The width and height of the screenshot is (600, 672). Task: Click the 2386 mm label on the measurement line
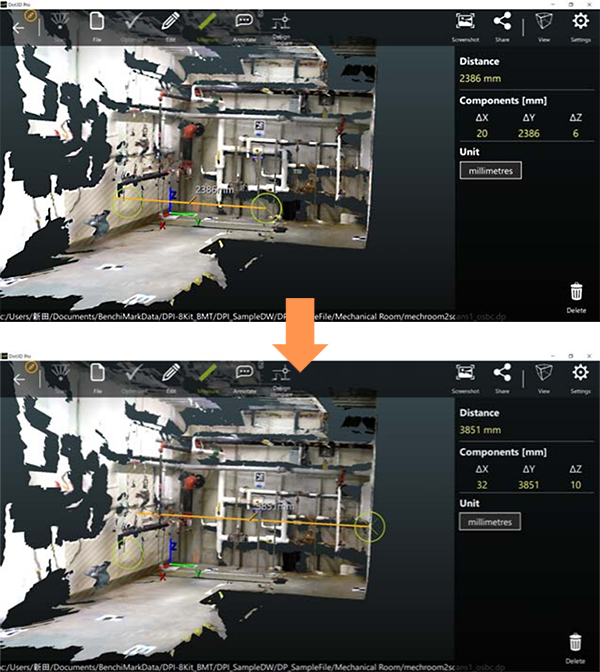(214, 189)
